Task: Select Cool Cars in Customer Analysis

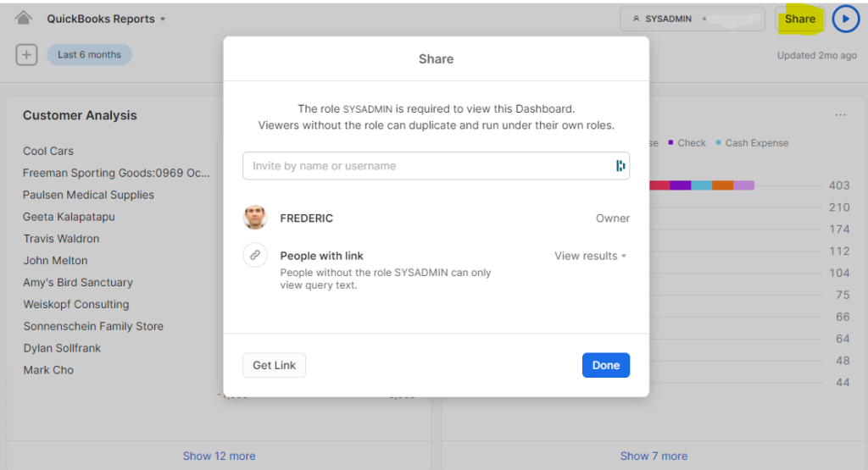Action: click(48, 151)
